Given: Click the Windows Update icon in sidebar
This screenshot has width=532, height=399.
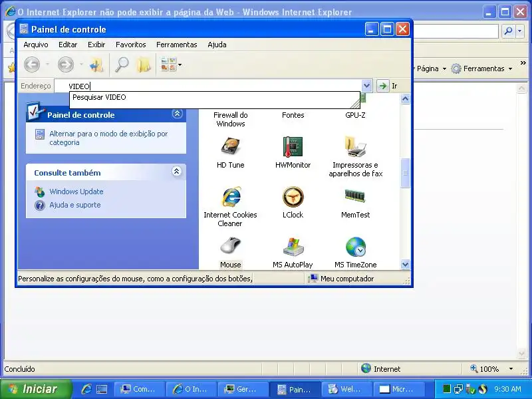Looking at the screenshot, I should (x=40, y=192).
